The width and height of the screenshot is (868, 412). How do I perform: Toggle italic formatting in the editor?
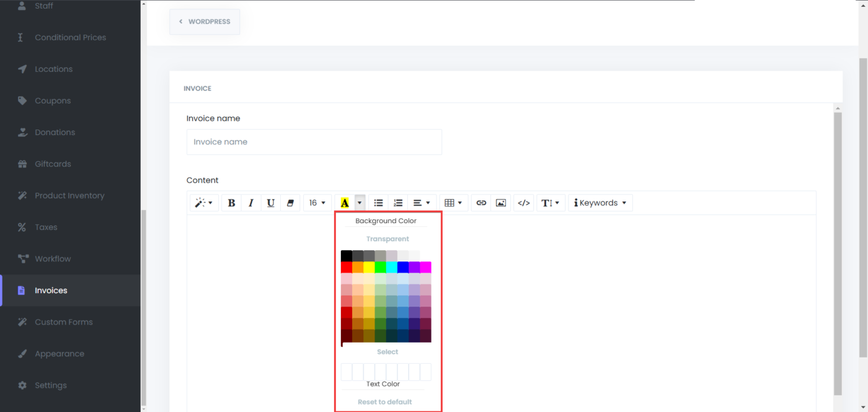pos(251,203)
